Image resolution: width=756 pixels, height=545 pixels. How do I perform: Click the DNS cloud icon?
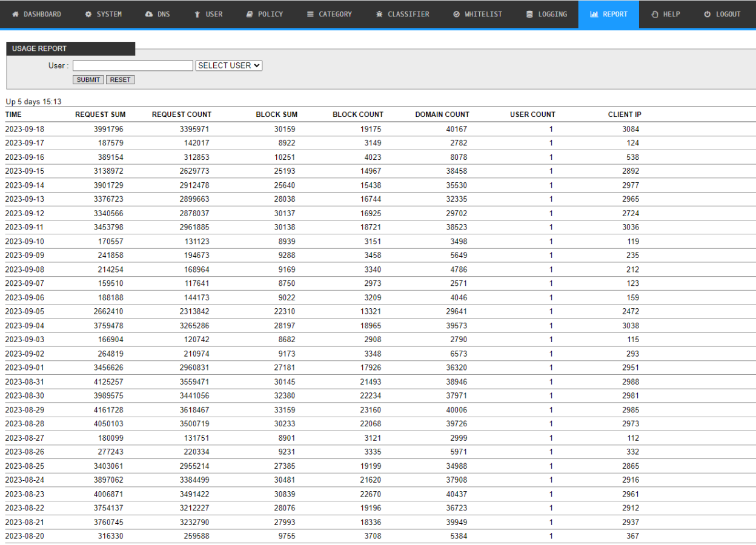(x=149, y=15)
